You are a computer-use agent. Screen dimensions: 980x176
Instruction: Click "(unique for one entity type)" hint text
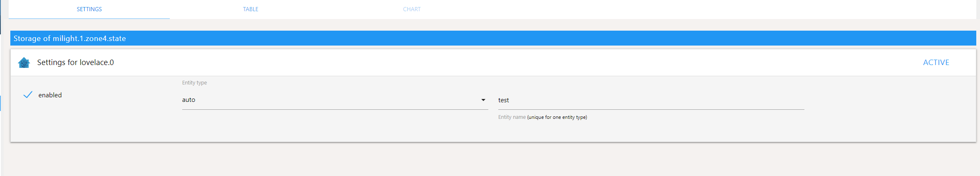(557, 117)
